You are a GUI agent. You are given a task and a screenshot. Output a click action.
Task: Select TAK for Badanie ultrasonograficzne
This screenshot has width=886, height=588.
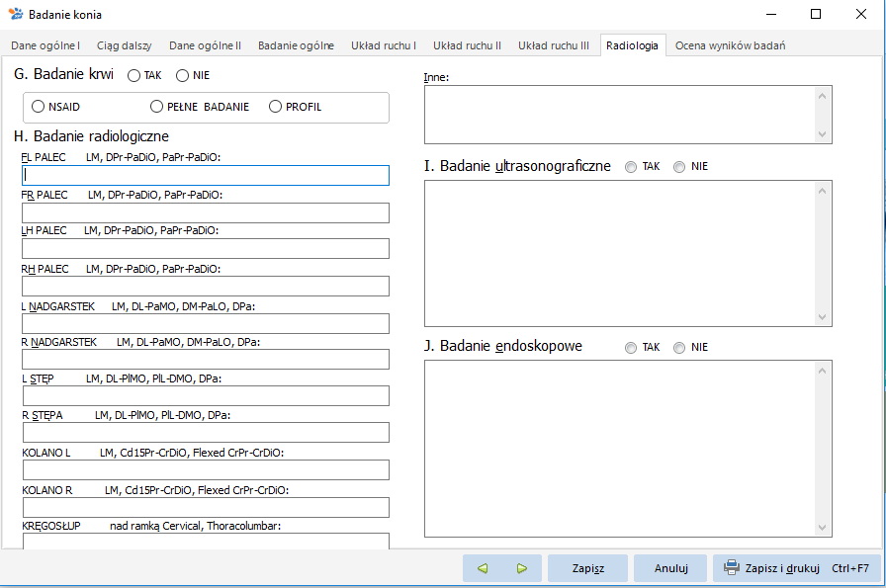tap(631, 167)
